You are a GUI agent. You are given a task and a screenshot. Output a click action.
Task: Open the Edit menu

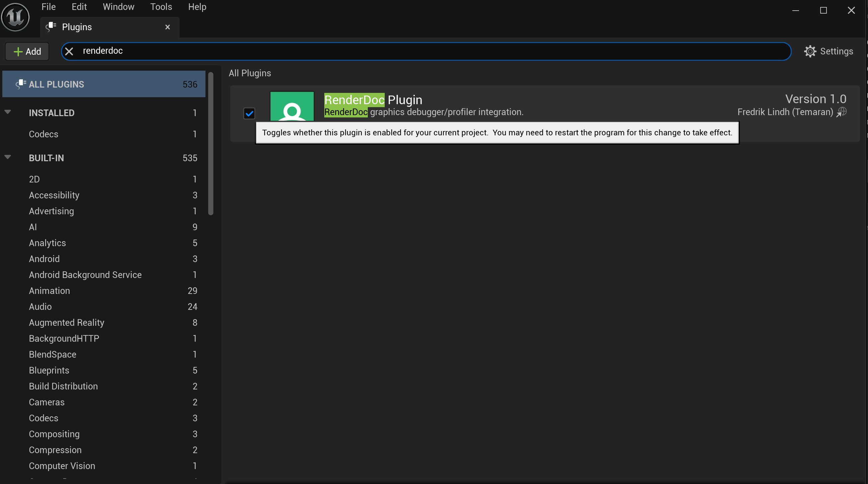click(x=79, y=7)
